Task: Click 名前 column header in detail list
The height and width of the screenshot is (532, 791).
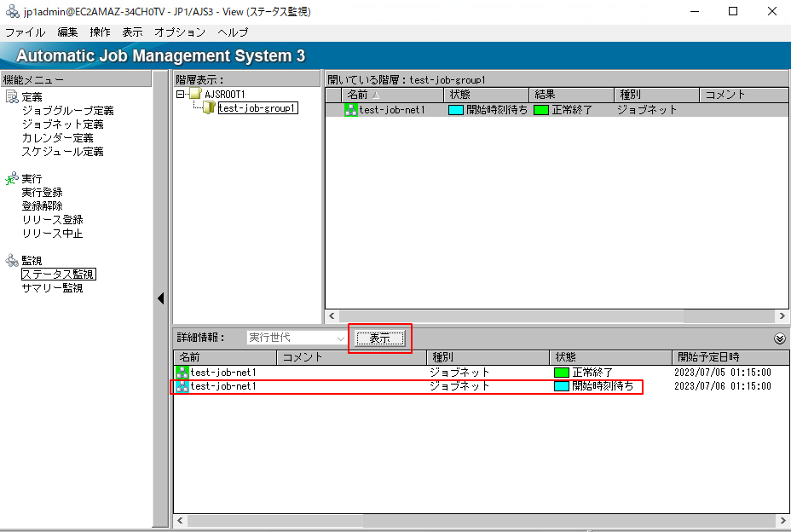Action: click(x=226, y=357)
